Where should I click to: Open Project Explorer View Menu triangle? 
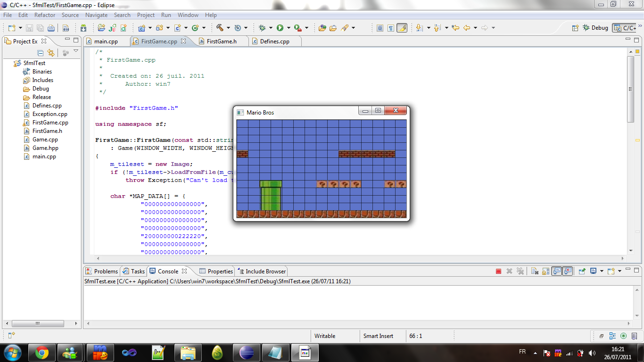pos(76,51)
